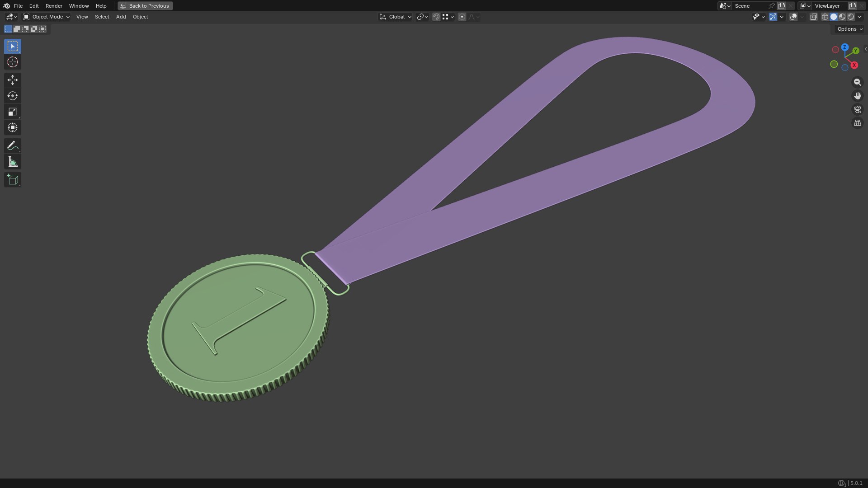Image resolution: width=868 pixels, height=488 pixels.
Task: Toggle the show gizmo button
Action: 773,17
